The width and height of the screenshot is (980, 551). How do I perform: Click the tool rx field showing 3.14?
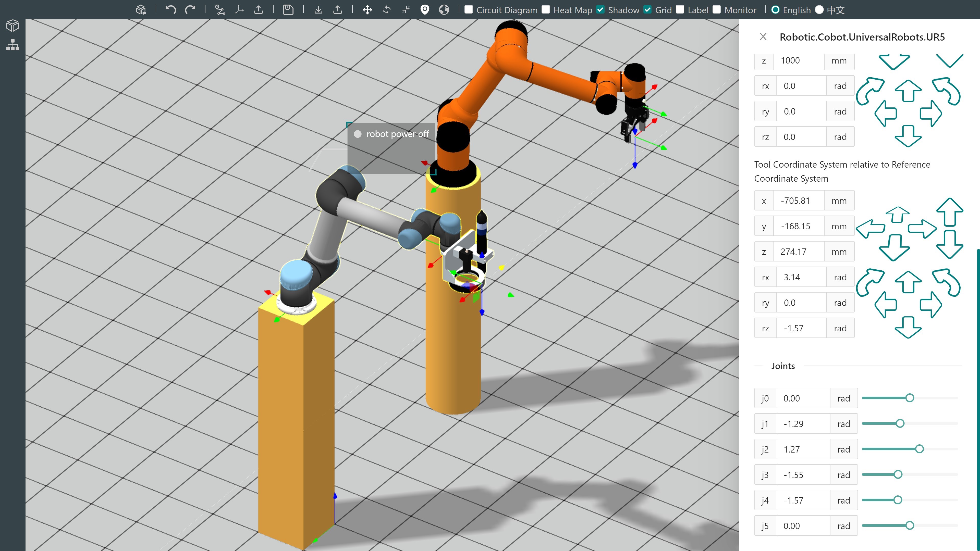(801, 277)
